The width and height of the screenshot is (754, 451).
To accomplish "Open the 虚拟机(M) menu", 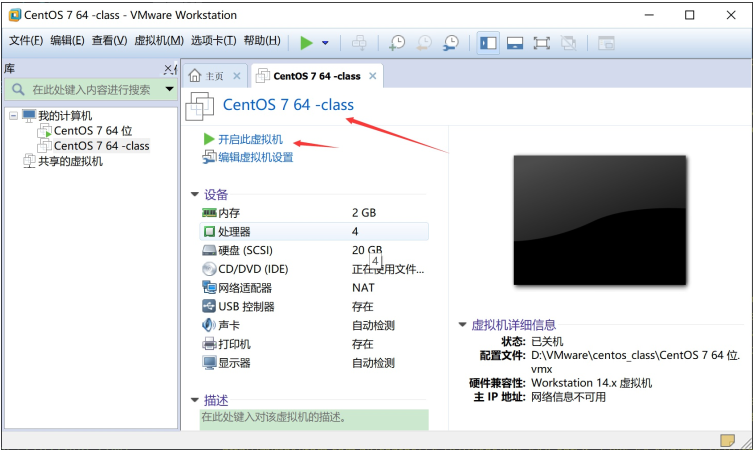I will 159,40.
